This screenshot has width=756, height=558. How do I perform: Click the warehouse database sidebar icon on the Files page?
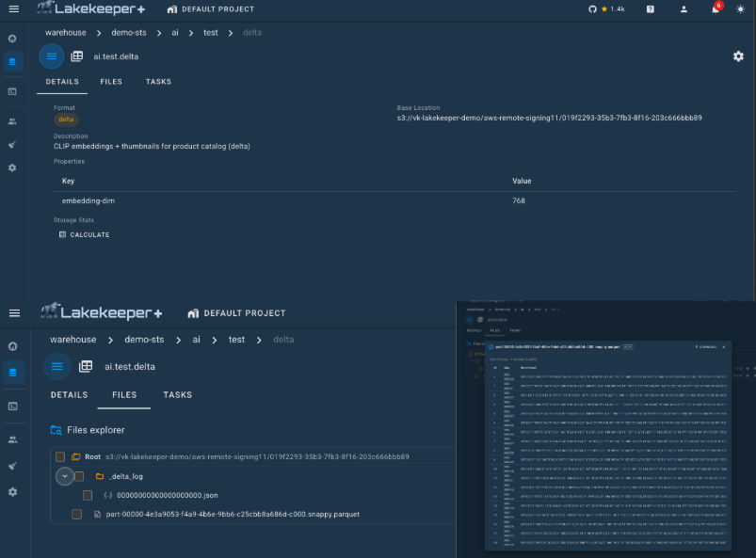tap(13, 373)
